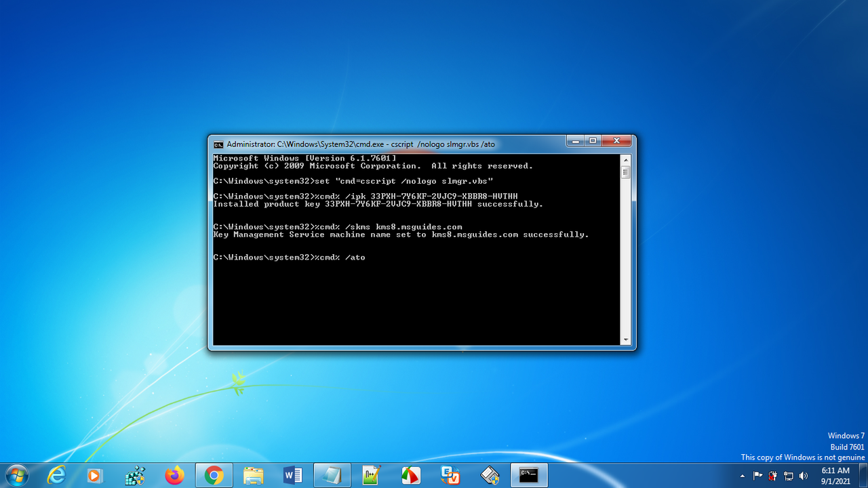Open the red-green kite app icon
Viewport: 868px width, 488px height.
pos(411,476)
